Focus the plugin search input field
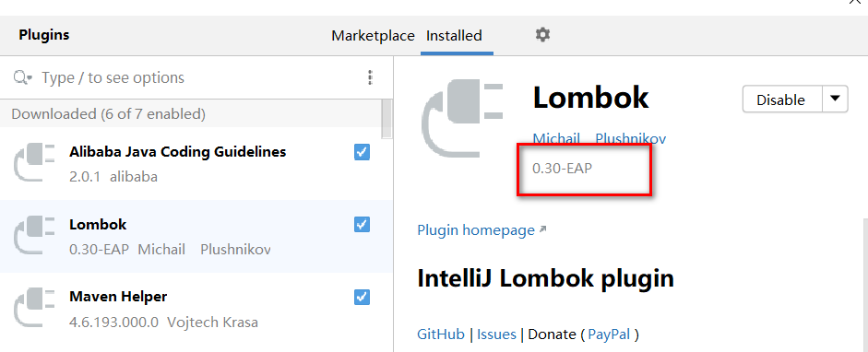 coord(199,78)
